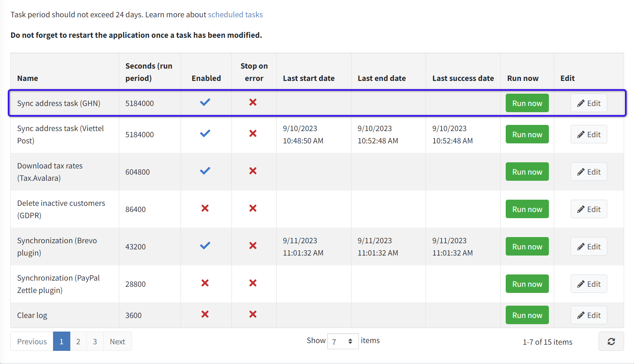
Task: Go to Next page
Action: [x=118, y=341]
